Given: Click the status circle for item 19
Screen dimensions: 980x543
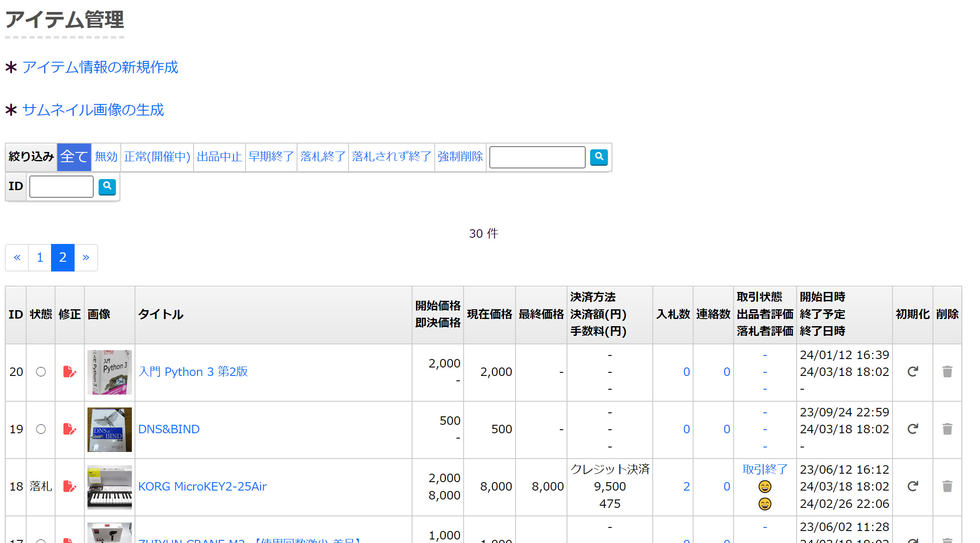Looking at the screenshot, I should point(41,429).
